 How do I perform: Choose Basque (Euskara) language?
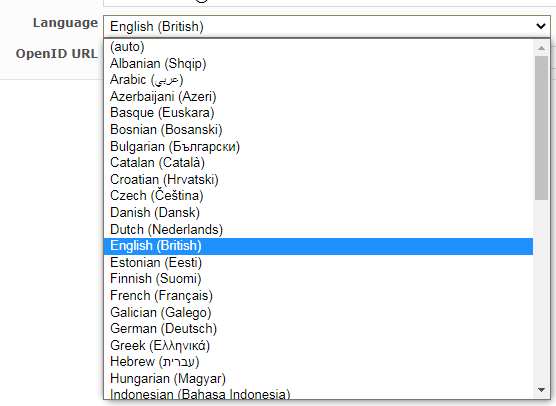coord(318,113)
